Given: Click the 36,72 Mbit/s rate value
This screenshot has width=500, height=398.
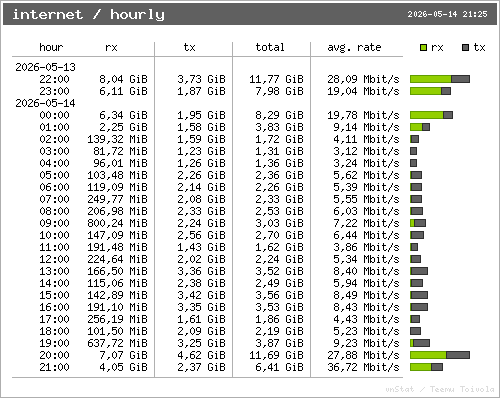Looking at the screenshot, I should click(x=363, y=367).
